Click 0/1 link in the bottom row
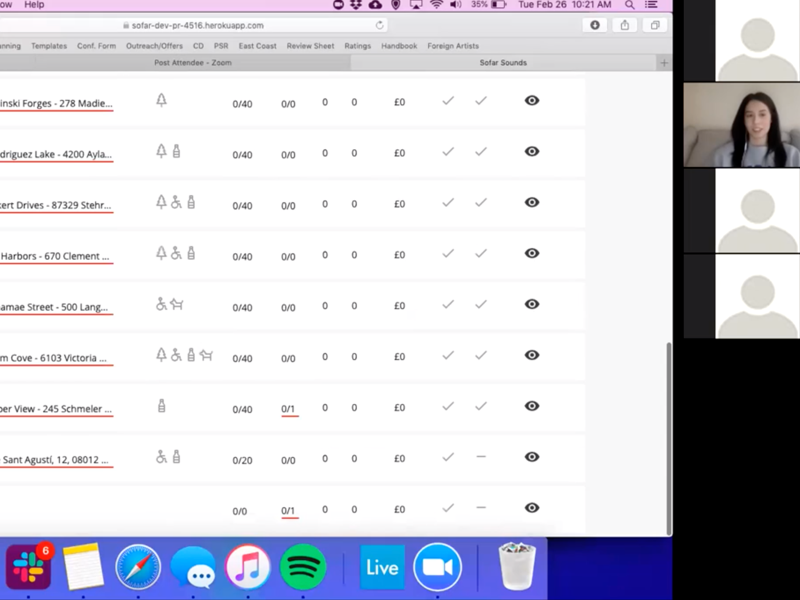The width and height of the screenshot is (800, 600). pos(288,511)
